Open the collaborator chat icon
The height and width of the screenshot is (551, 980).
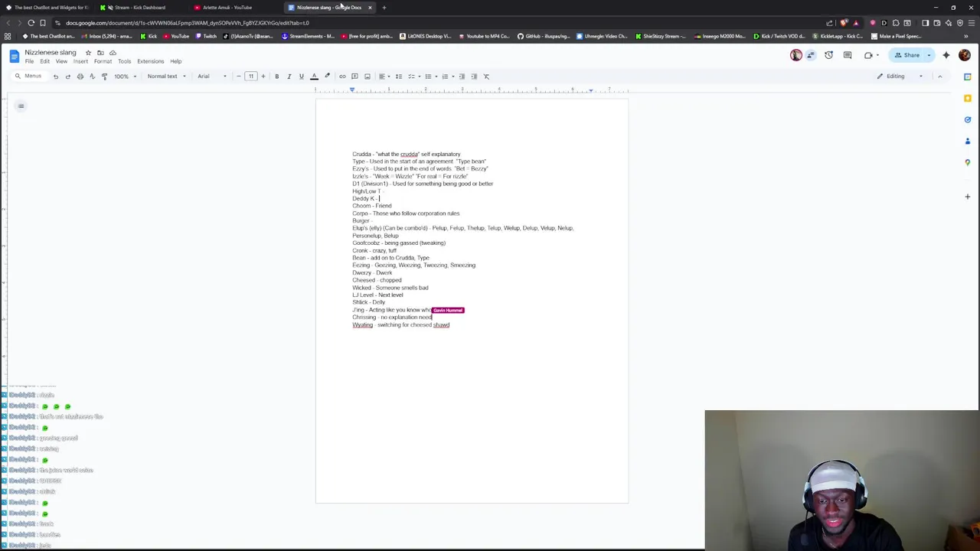pos(810,55)
